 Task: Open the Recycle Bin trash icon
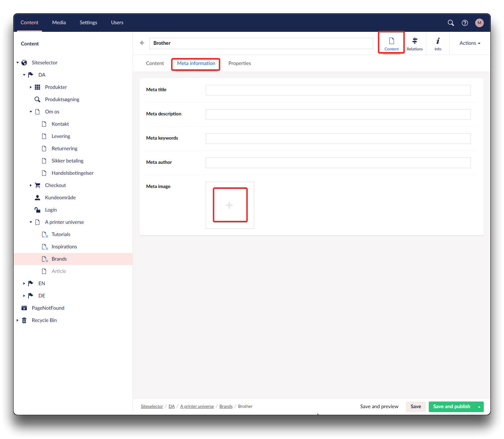tap(24, 320)
